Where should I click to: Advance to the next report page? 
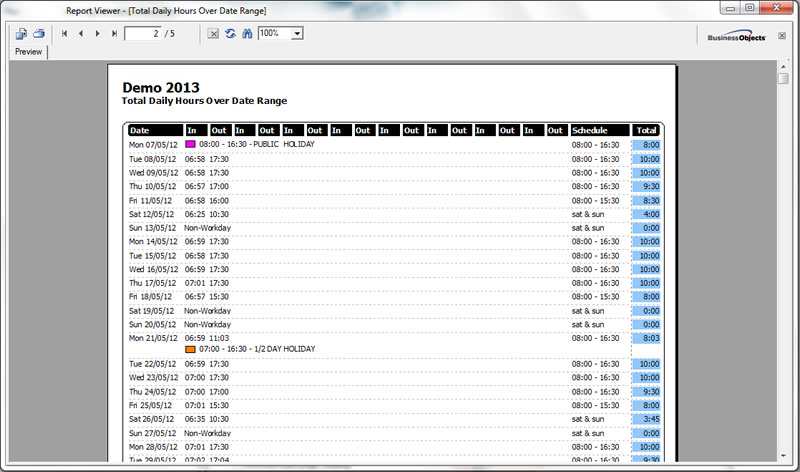(97, 34)
